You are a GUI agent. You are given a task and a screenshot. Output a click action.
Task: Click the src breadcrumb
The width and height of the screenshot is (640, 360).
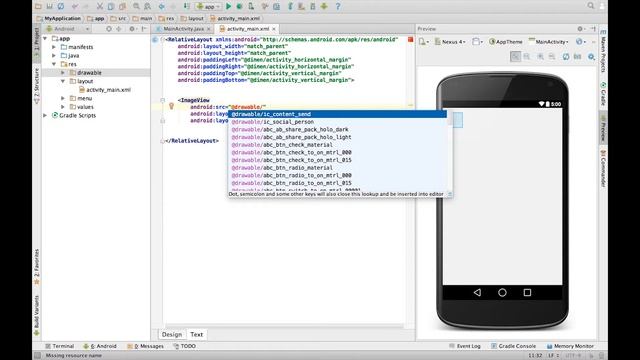click(118, 18)
